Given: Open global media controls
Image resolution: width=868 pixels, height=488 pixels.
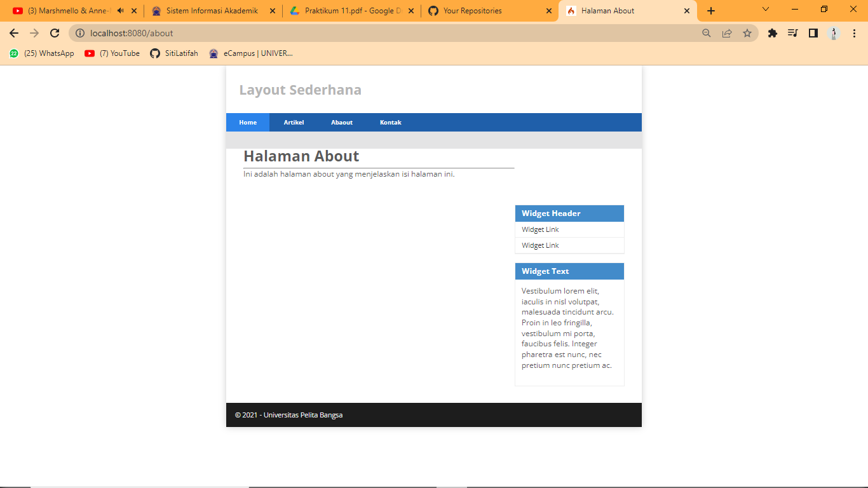Looking at the screenshot, I should pos(792,33).
